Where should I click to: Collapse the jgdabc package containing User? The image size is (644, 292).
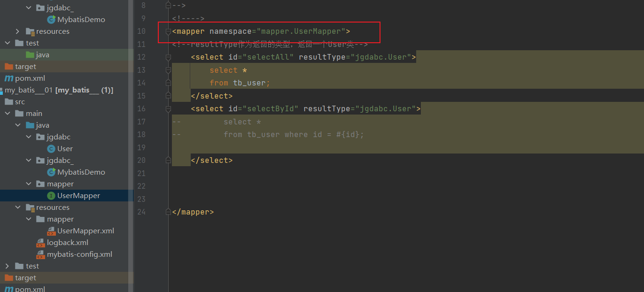coord(29,137)
